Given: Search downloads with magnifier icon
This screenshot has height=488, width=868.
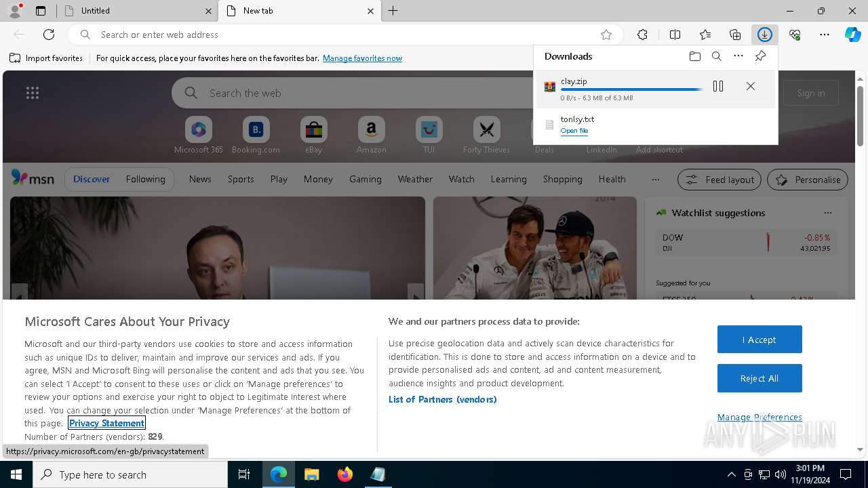Looking at the screenshot, I should [x=717, y=56].
